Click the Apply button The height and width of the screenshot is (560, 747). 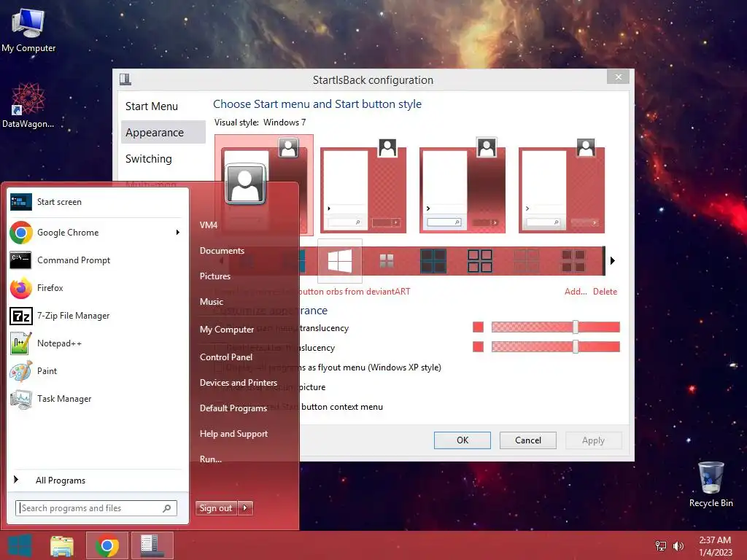point(593,440)
